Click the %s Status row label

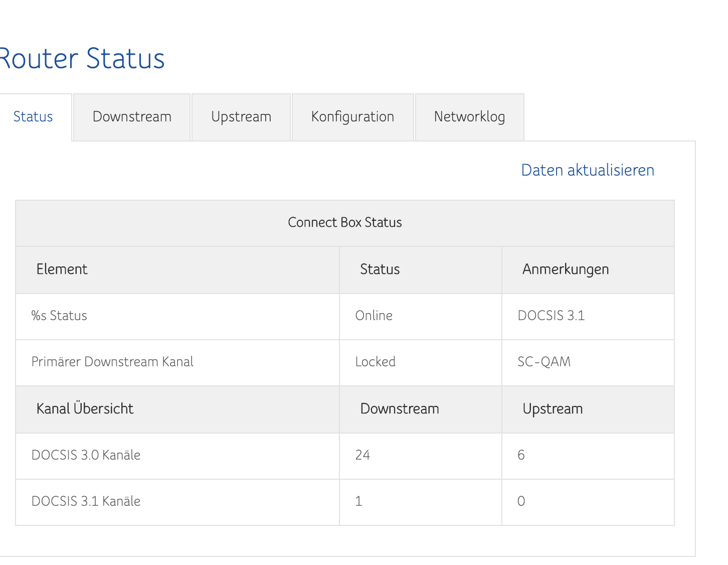pos(59,316)
